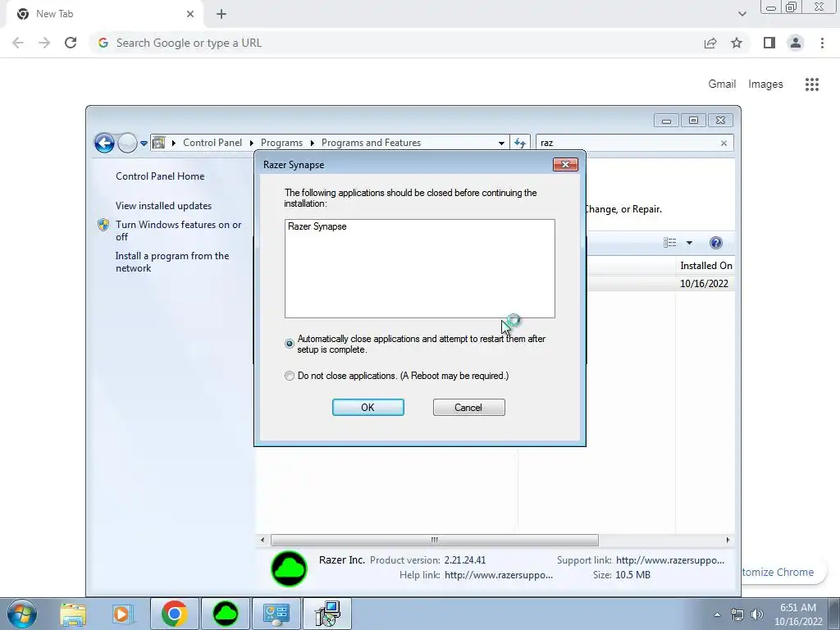Select Do not close applications option
The image size is (840, 630).
[290, 376]
